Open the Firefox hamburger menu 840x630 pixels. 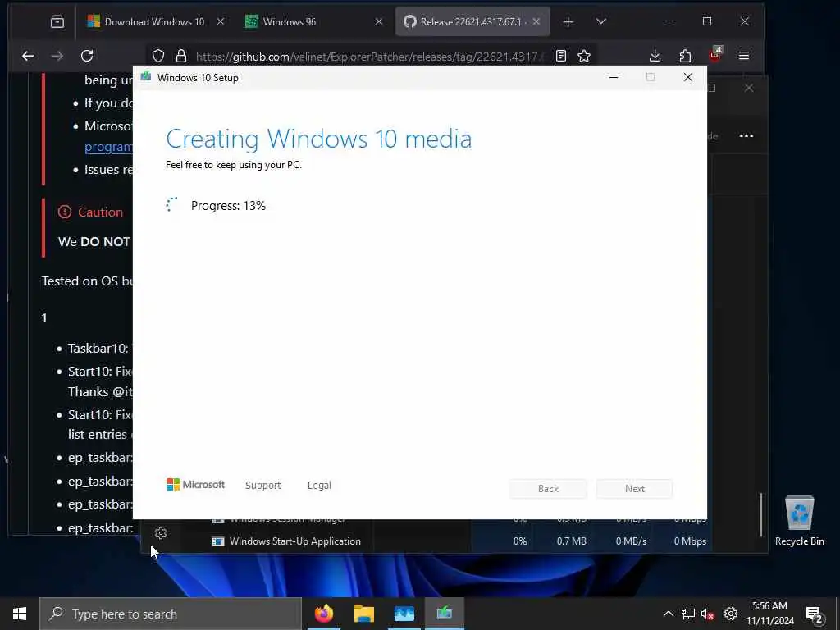coord(743,56)
